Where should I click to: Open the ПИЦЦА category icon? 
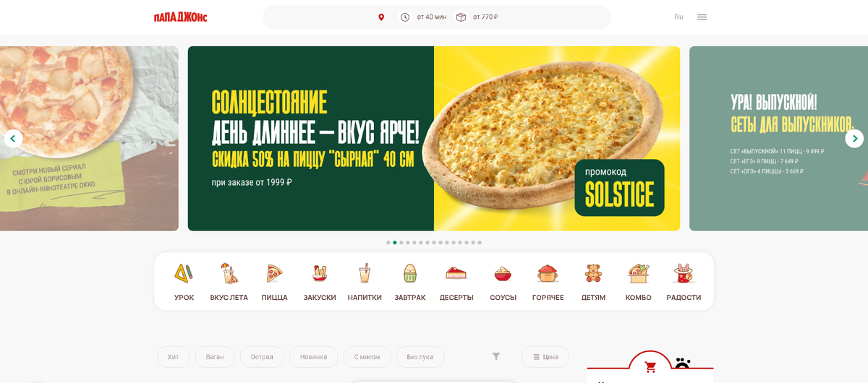pyautogui.click(x=274, y=273)
